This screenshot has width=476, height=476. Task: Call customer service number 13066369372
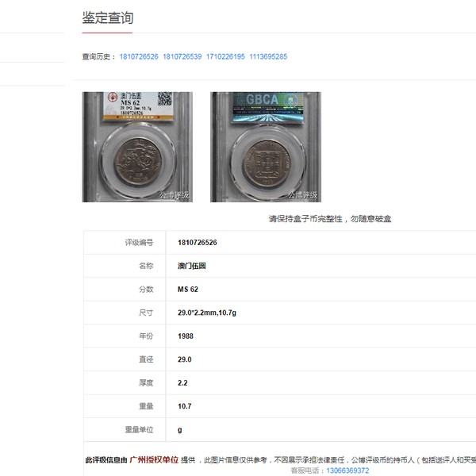click(348, 470)
